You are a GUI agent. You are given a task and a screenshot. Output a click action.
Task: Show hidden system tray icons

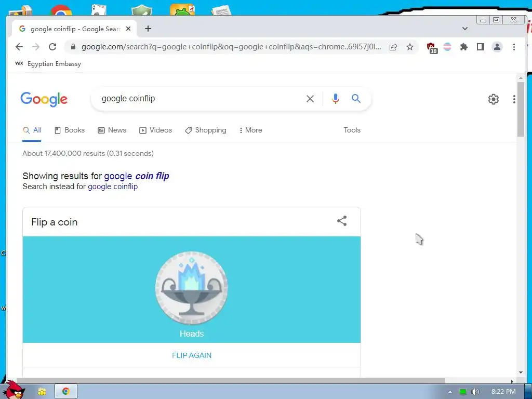[450, 392]
